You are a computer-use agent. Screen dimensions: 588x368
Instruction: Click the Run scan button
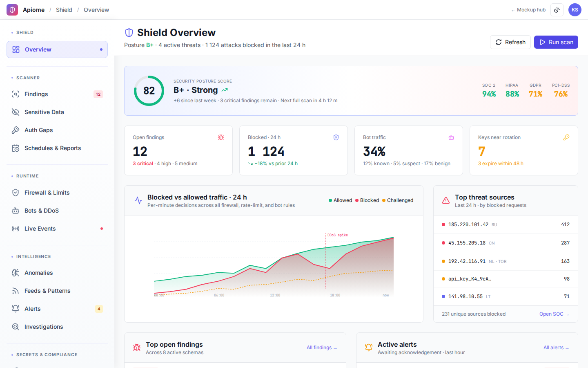click(556, 42)
